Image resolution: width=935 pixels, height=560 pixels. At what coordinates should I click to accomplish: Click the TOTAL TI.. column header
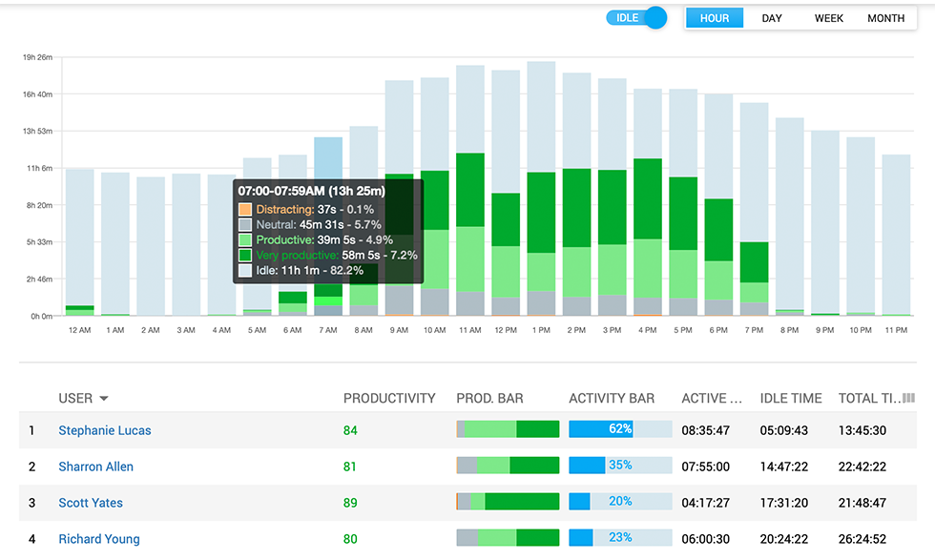pyautogui.click(x=869, y=399)
